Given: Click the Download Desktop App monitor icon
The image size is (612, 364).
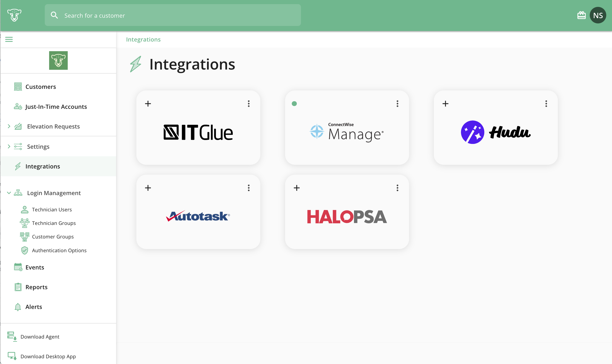Looking at the screenshot, I should pos(12,356).
